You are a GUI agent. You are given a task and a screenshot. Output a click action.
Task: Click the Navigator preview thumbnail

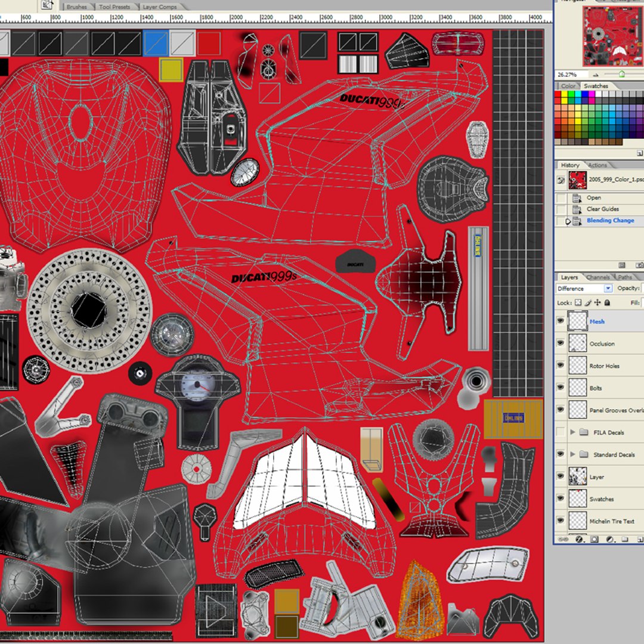click(x=613, y=36)
